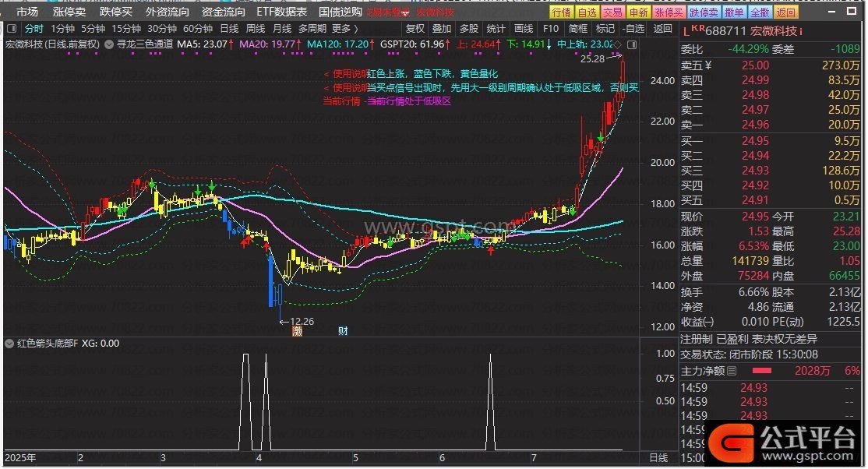Switch to the 日线 period
This screenshot has width=868, height=469.
pyautogui.click(x=229, y=29)
